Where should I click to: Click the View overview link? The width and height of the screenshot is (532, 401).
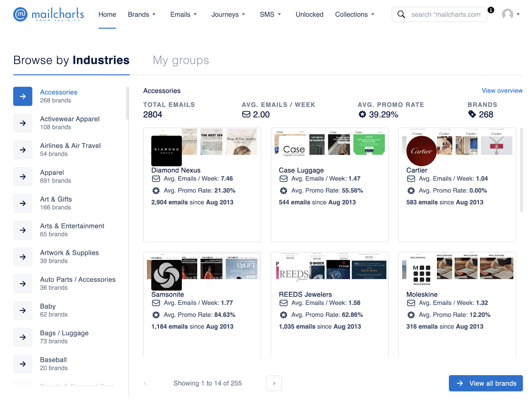(x=502, y=91)
